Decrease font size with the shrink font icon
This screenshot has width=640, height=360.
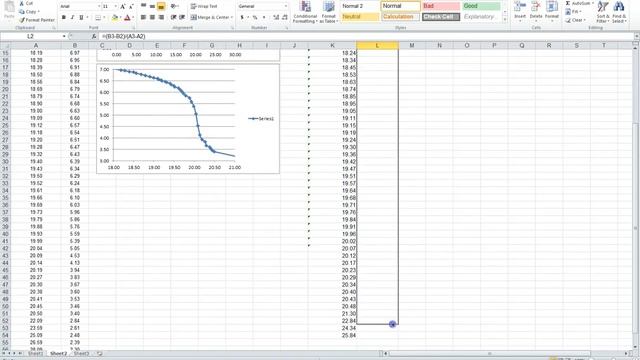(x=131, y=7)
